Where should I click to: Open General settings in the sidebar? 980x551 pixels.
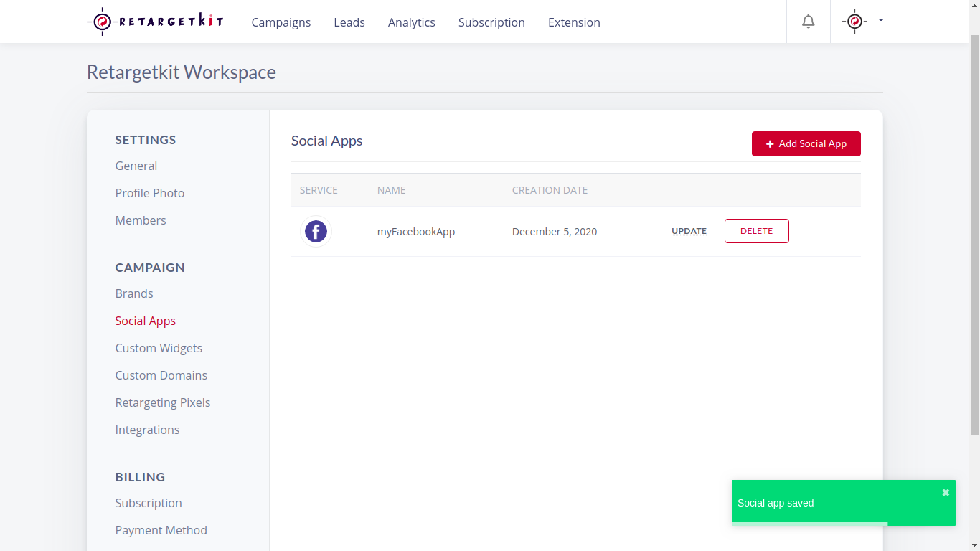click(x=136, y=166)
